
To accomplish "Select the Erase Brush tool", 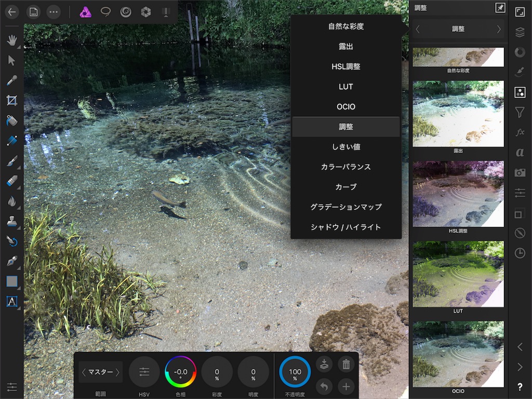I will tap(11, 181).
